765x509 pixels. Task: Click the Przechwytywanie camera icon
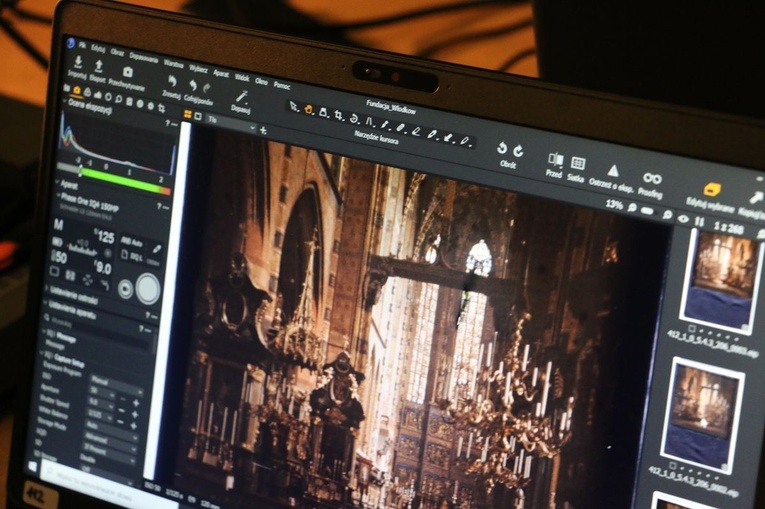coord(127,73)
